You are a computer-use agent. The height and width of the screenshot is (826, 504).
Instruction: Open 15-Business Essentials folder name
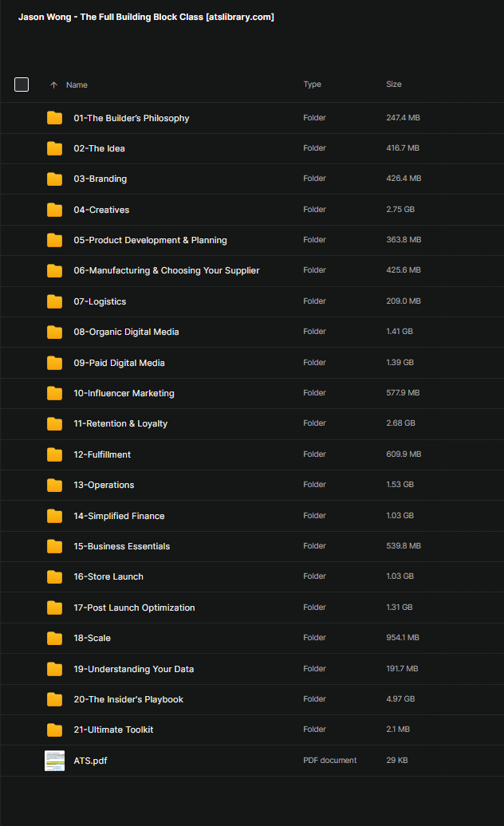[122, 546]
